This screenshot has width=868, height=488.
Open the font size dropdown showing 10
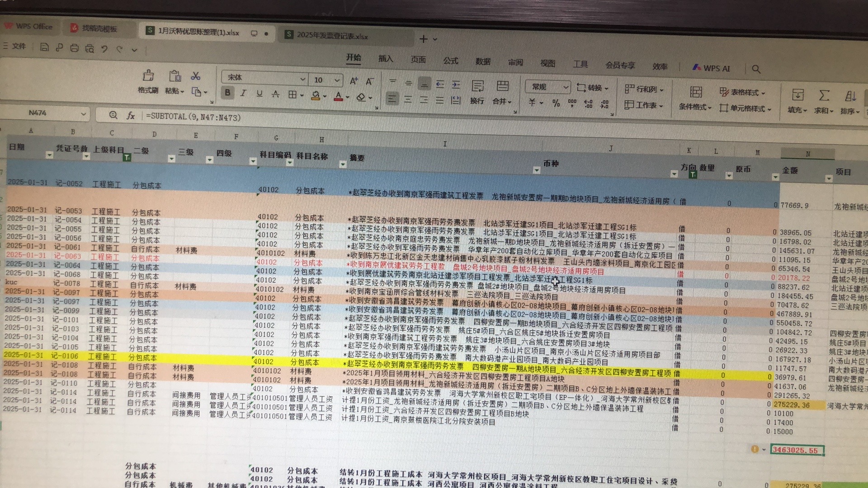click(337, 80)
